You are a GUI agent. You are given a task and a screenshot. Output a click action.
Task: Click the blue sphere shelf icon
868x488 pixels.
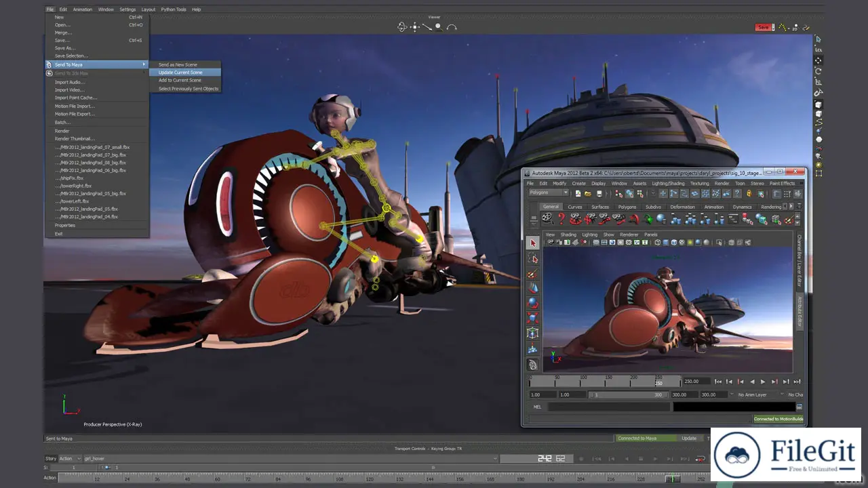point(661,218)
